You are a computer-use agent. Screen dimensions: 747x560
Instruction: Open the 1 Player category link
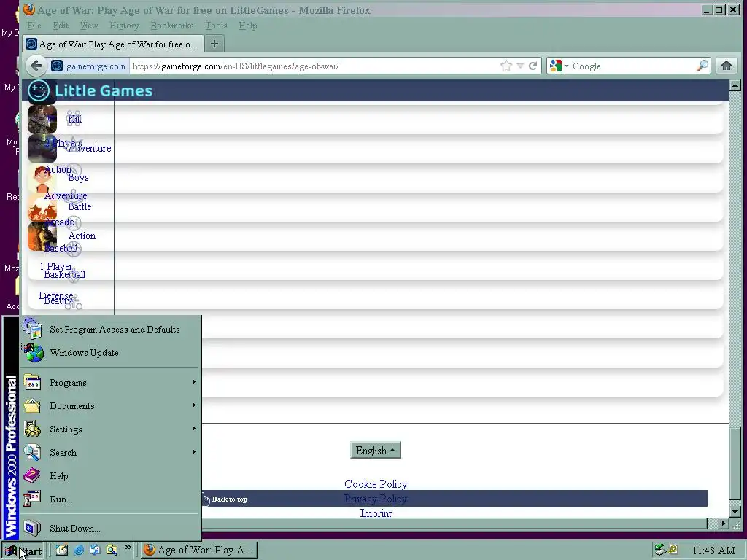[56, 266]
